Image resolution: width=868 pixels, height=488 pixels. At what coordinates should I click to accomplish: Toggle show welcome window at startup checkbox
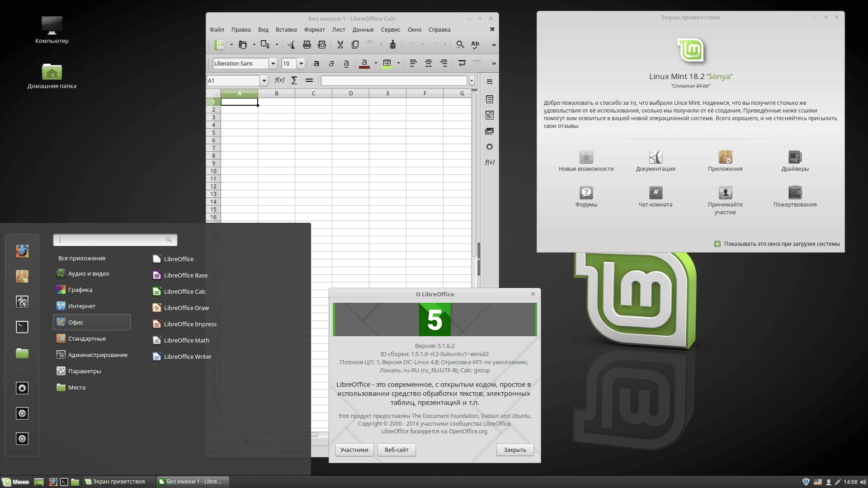717,244
